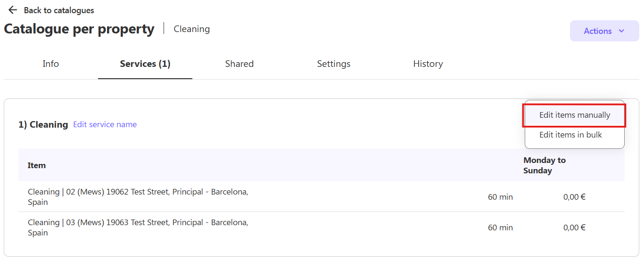Click the Catalogue per property title
644x260 pixels.
tap(79, 29)
